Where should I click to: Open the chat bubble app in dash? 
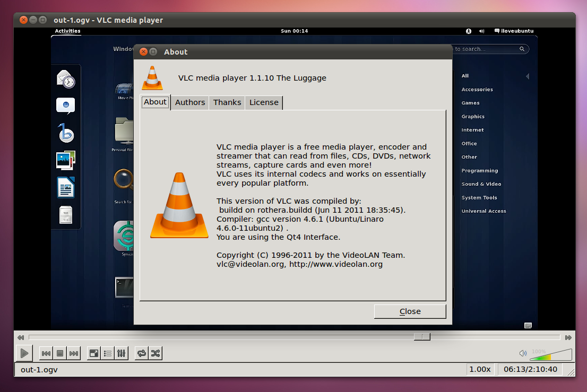point(65,106)
